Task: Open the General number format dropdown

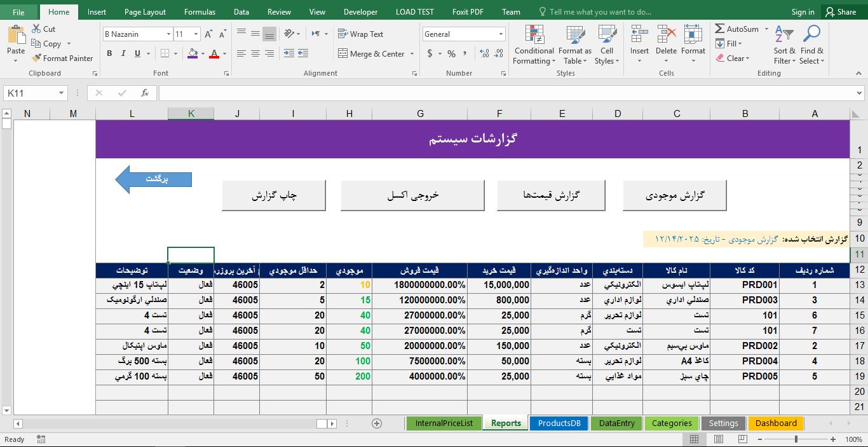Action: (500, 34)
